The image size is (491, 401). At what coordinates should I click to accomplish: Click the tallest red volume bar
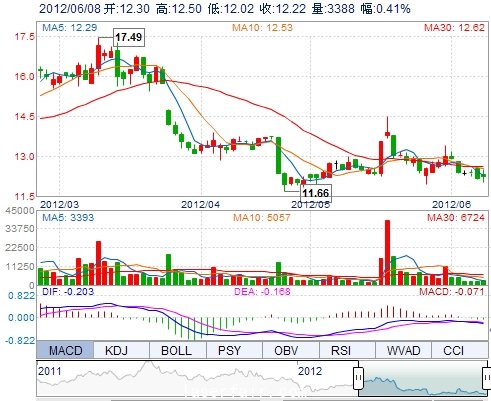pyautogui.click(x=387, y=252)
